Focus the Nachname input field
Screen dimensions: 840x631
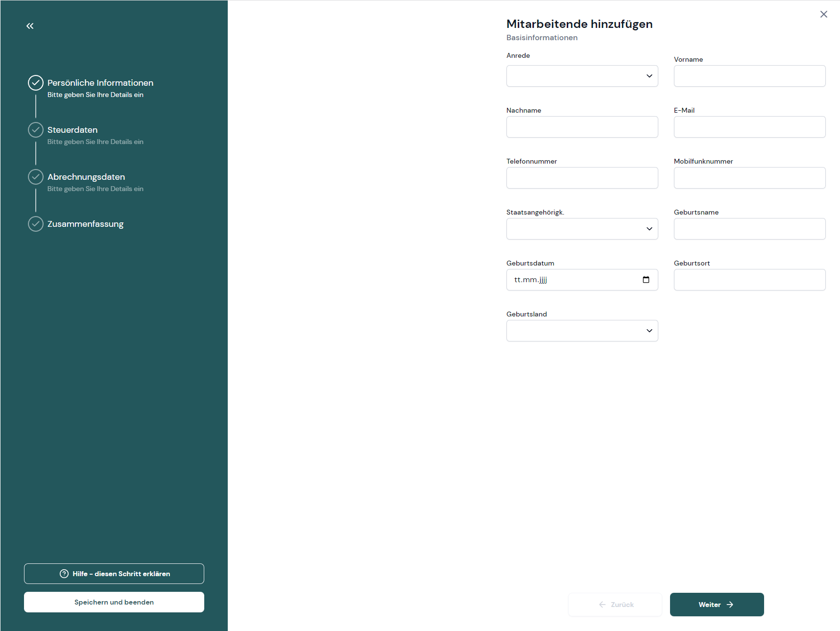582,127
